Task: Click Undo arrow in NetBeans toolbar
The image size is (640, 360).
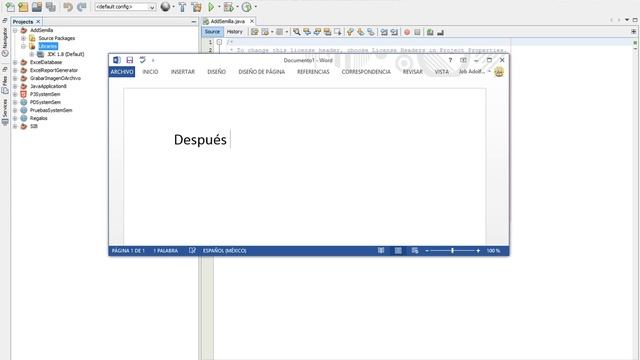Action: pyautogui.click(x=68, y=7)
